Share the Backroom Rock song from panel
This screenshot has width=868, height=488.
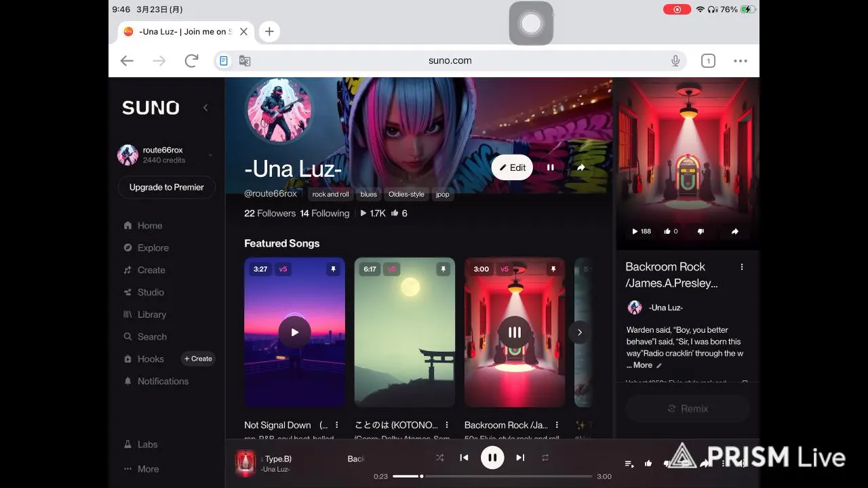click(x=734, y=231)
